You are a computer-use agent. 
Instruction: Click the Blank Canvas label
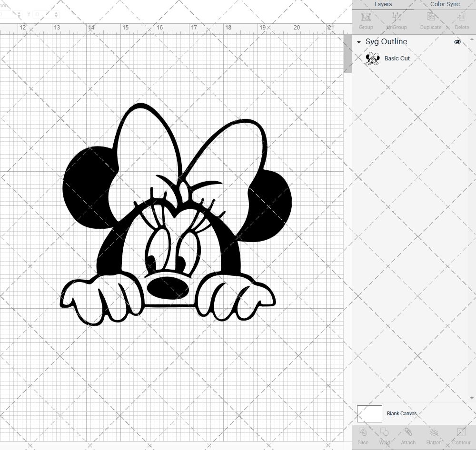point(402,413)
